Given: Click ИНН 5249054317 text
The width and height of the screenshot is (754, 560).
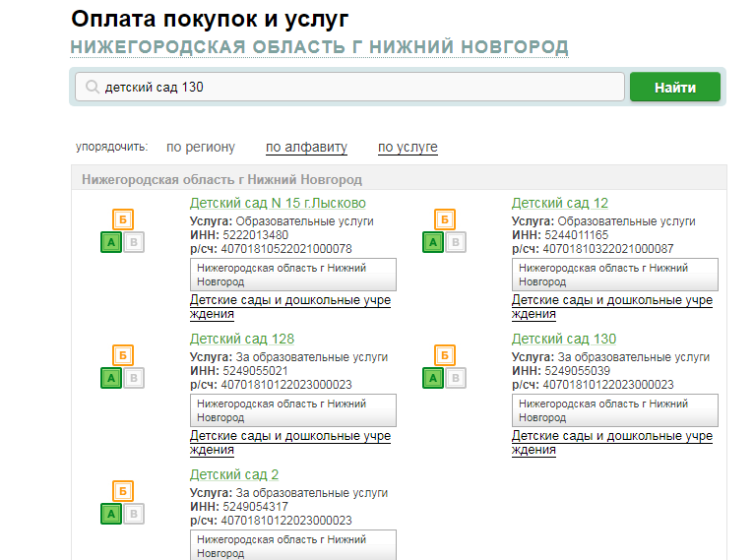Looking at the screenshot, I should [x=239, y=507].
